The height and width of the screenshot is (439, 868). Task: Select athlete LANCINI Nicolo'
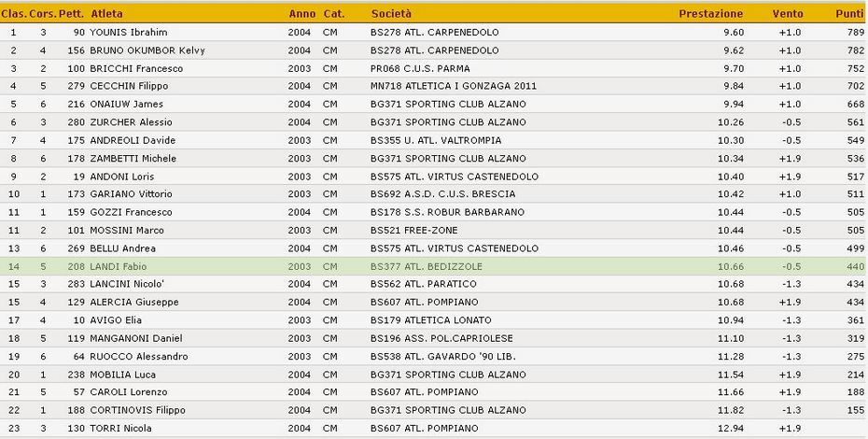tap(127, 284)
